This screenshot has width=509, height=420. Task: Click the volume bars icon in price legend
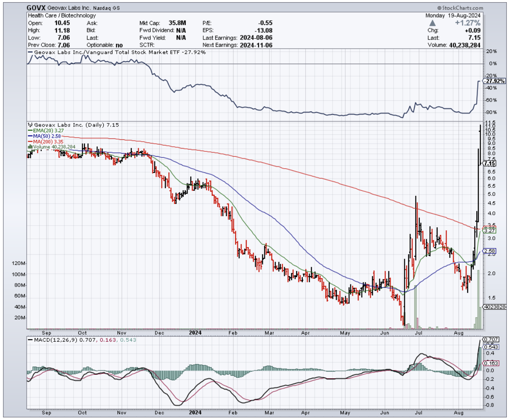[x=30, y=147]
